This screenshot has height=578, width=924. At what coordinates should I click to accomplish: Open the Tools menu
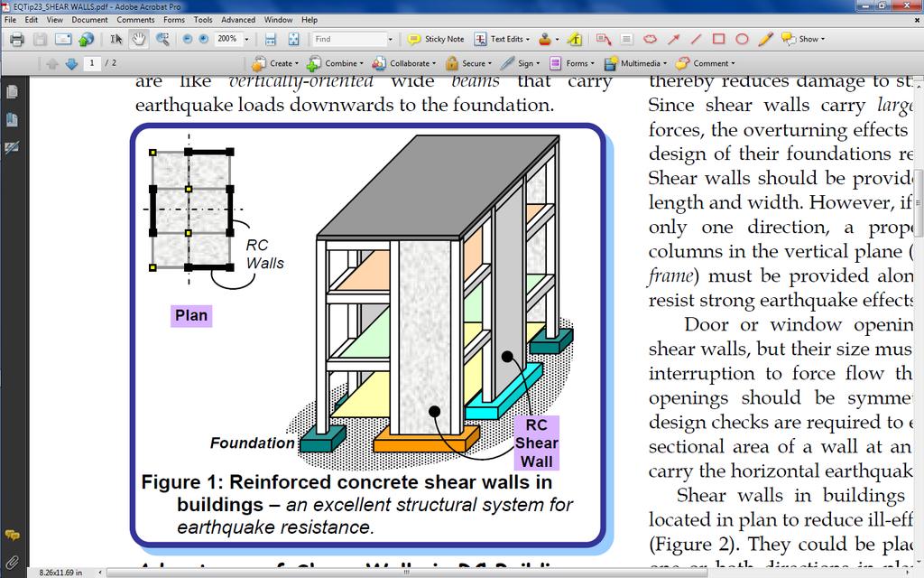click(x=203, y=20)
